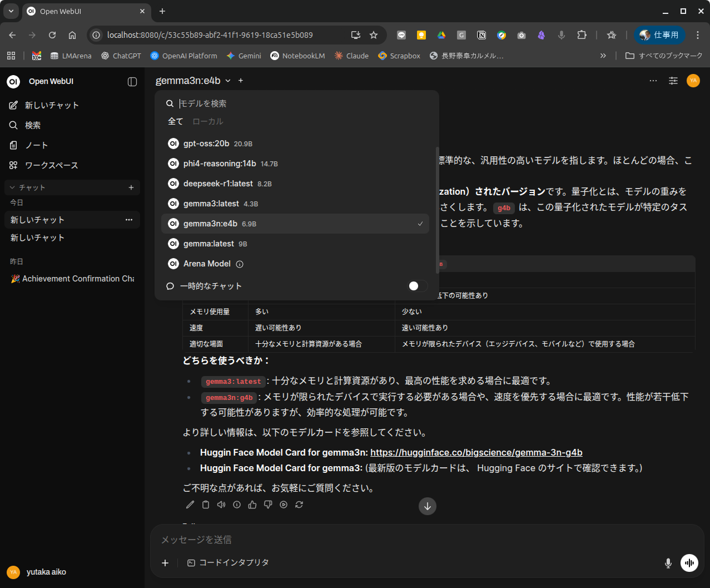Click the scroll-to-bottom arrow button
710x588 pixels.
(x=427, y=506)
